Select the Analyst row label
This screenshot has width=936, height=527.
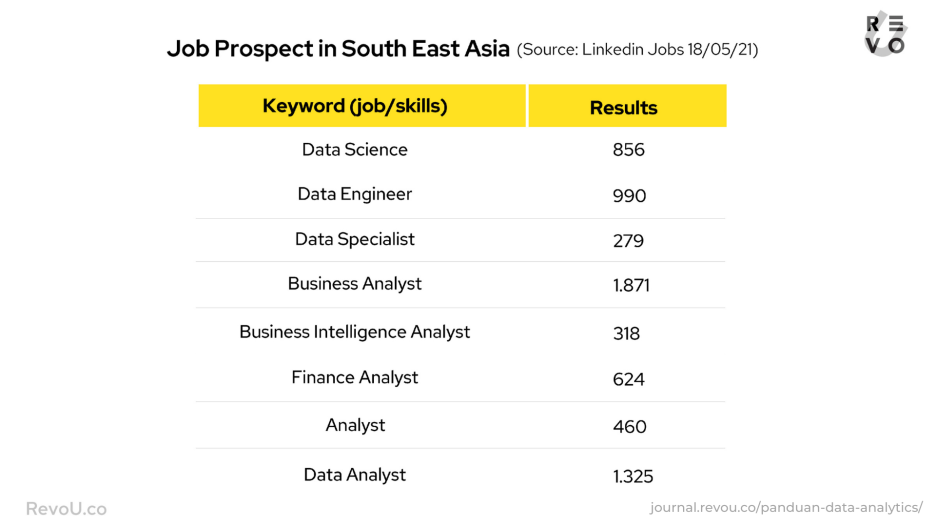(355, 426)
